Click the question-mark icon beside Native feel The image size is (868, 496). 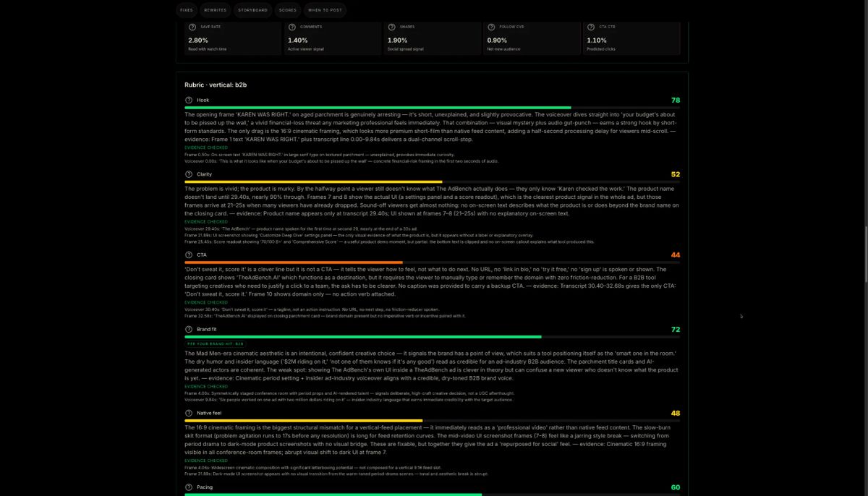[189, 413]
